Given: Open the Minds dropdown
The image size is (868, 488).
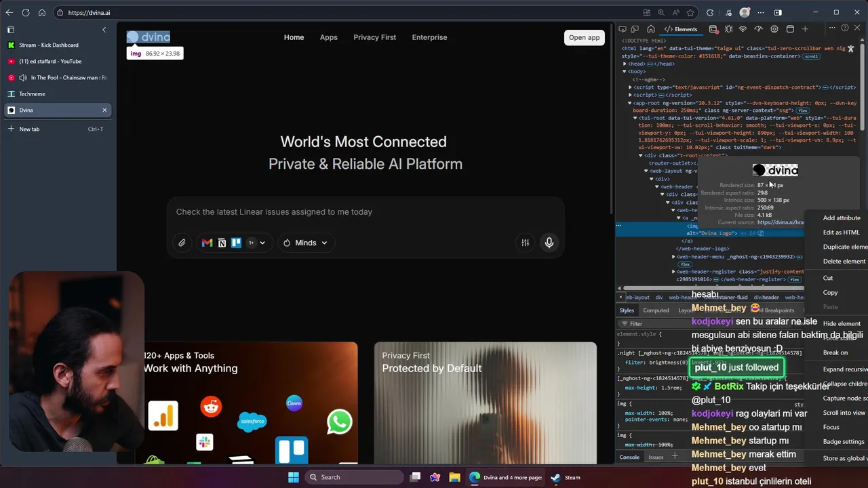Looking at the screenshot, I should [305, 243].
